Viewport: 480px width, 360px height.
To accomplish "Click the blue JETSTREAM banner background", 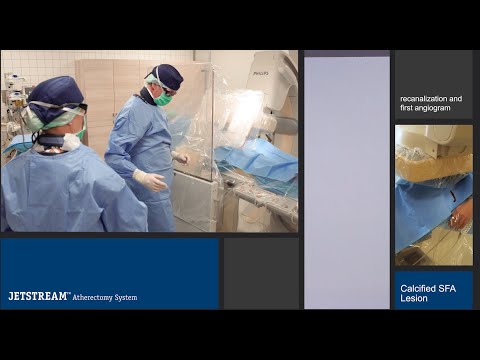I will pos(109,273).
